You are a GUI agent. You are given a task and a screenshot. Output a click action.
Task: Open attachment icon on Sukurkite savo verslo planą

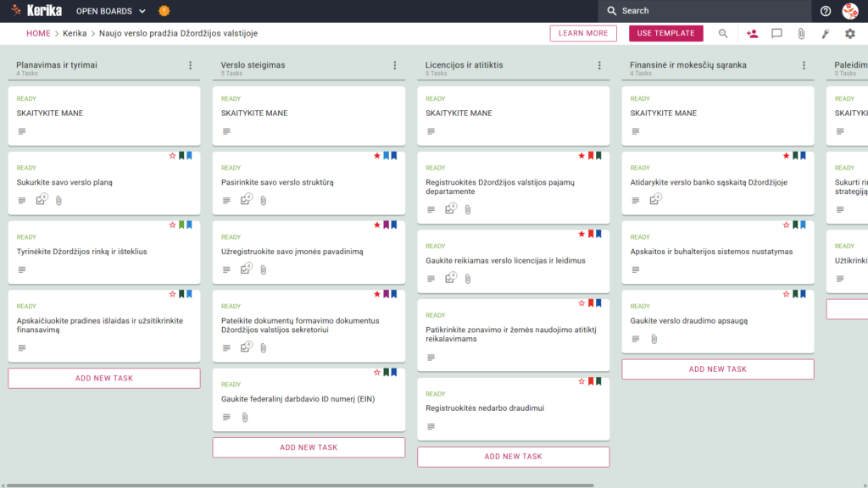click(x=58, y=200)
